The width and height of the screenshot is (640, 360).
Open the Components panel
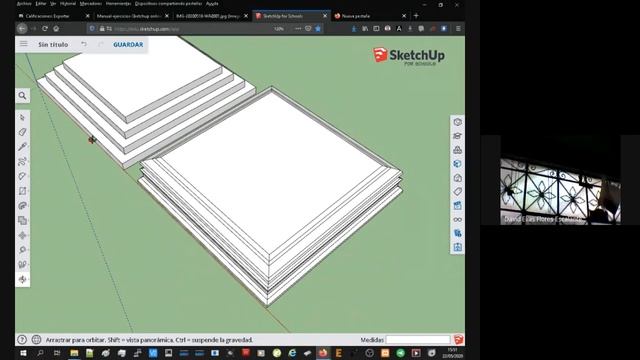(x=458, y=150)
